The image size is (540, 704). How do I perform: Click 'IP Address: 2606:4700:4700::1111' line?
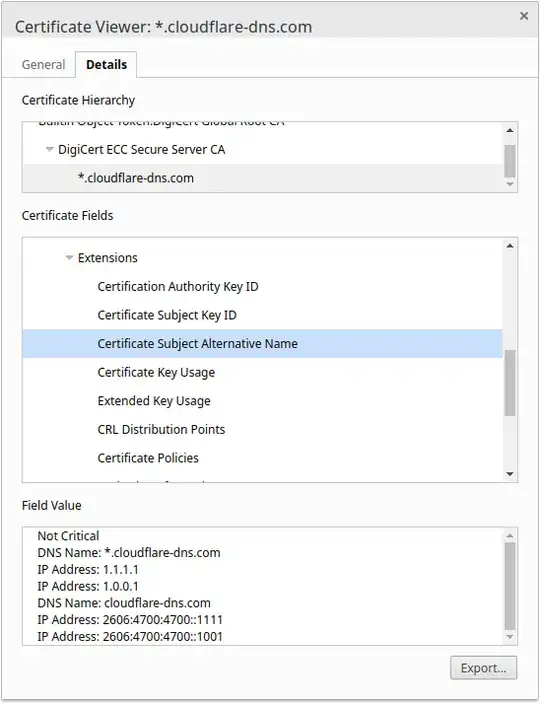[x=130, y=620]
